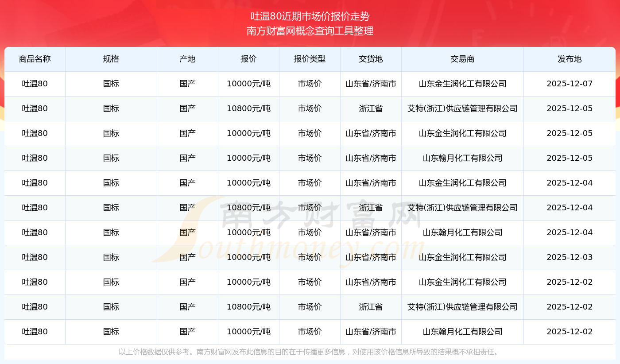This screenshot has width=620, height=364.
Task: Select the 交货地 column header
Action: pyautogui.click(x=371, y=59)
